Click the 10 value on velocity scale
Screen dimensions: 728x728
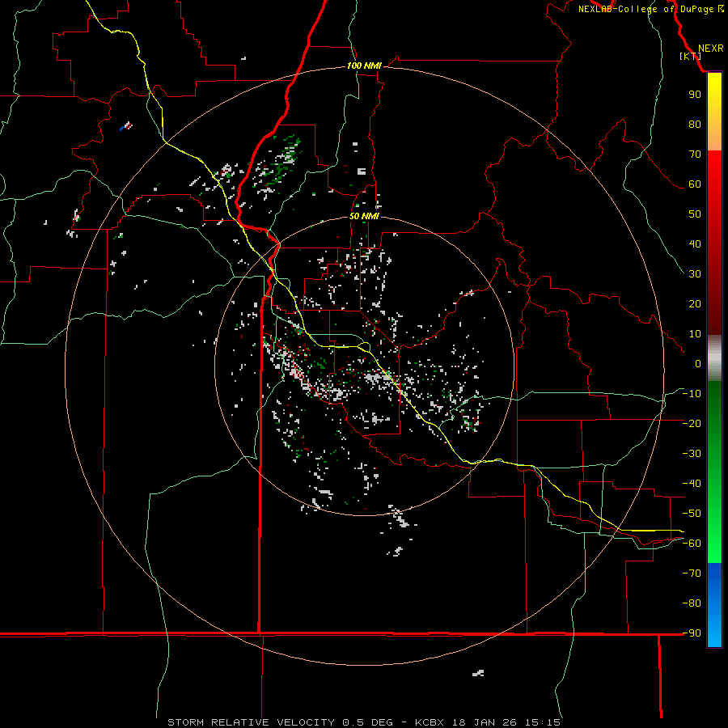pos(695,334)
